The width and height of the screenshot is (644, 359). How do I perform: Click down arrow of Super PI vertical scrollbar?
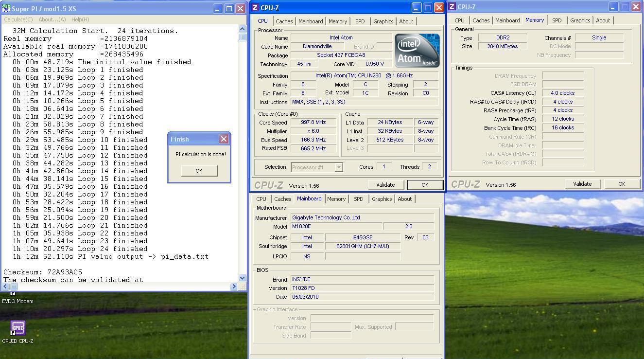click(243, 278)
